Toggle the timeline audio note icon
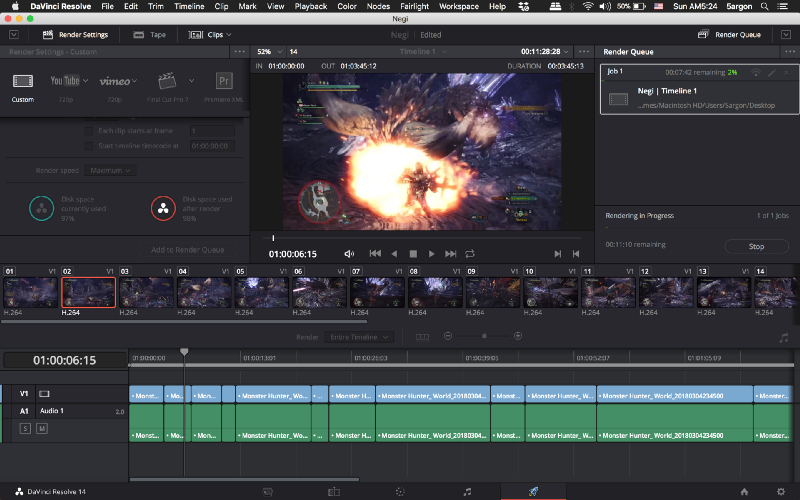Screen dimensions: 800x500 pyautogui.click(x=784, y=337)
